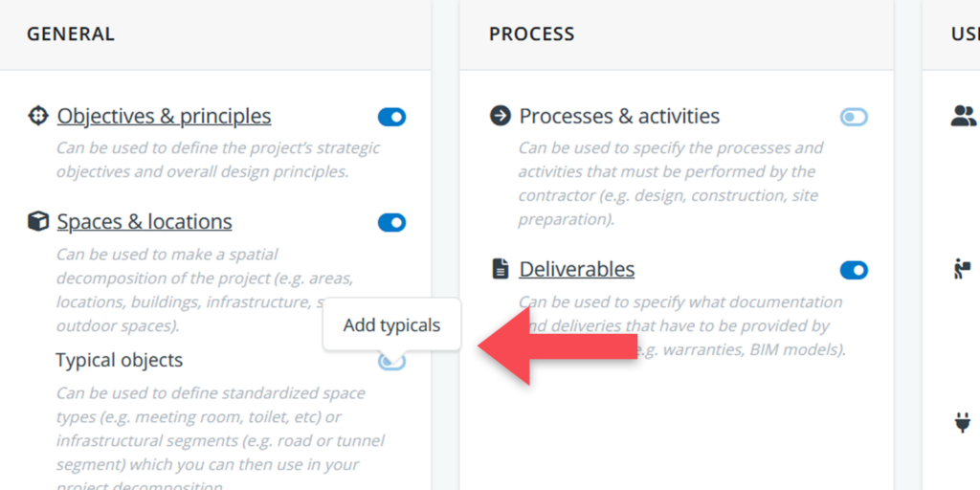980x490 pixels.
Task: Open the Objectives & principles link
Action: click(x=164, y=117)
